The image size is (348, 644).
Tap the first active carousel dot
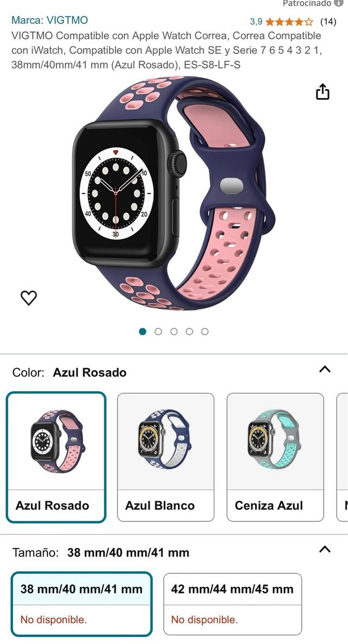tap(143, 331)
